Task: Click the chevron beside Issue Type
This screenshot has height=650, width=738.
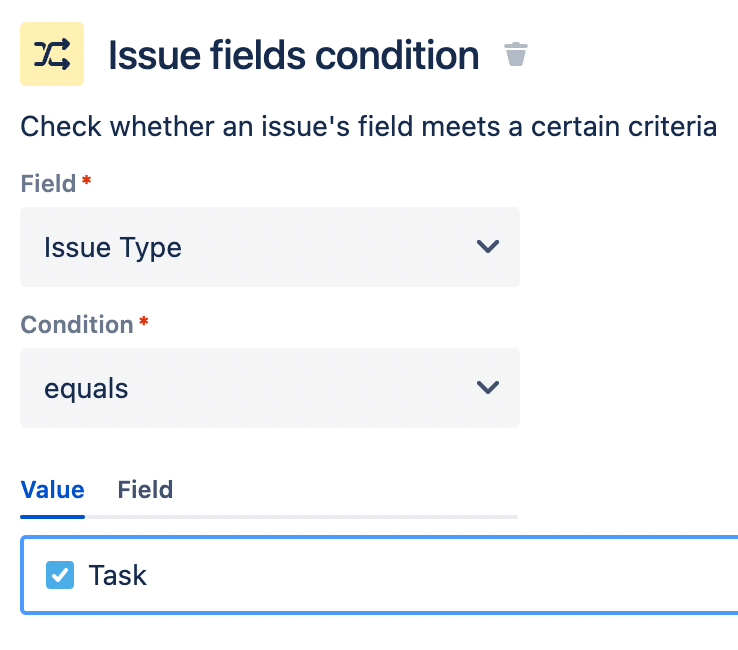Action: (x=488, y=247)
